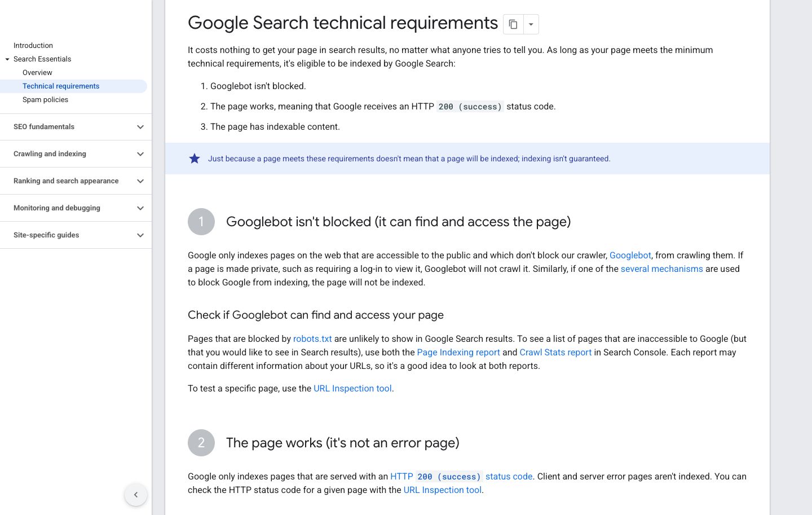Open the Crawl Stats report link
Screen dimensions: 812x515
click(x=555, y=353)
